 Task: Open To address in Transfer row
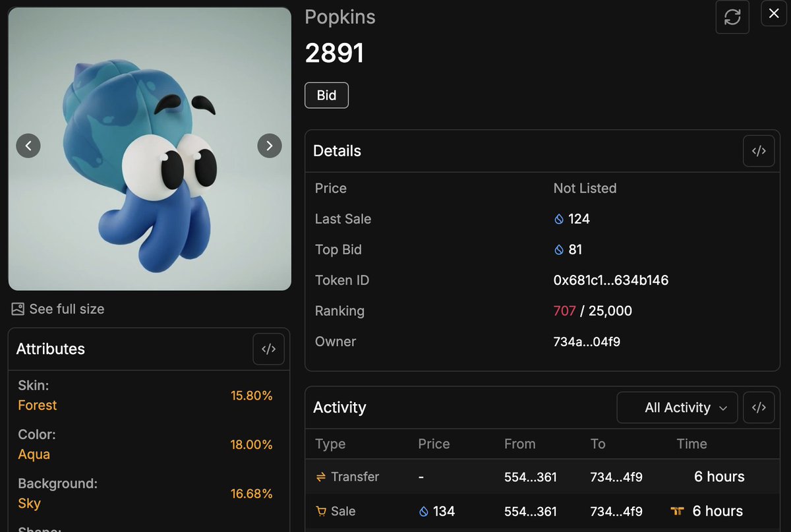(616, 477)
